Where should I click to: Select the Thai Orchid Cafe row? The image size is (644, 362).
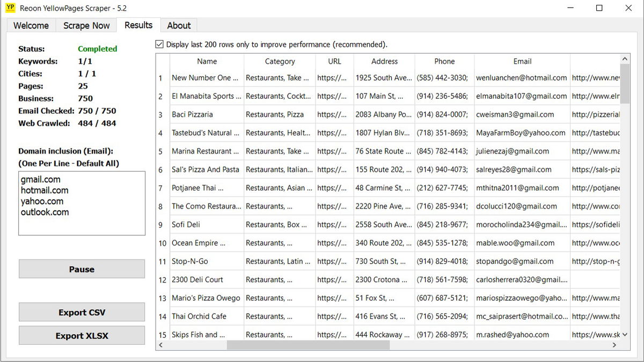pos(206,316)
